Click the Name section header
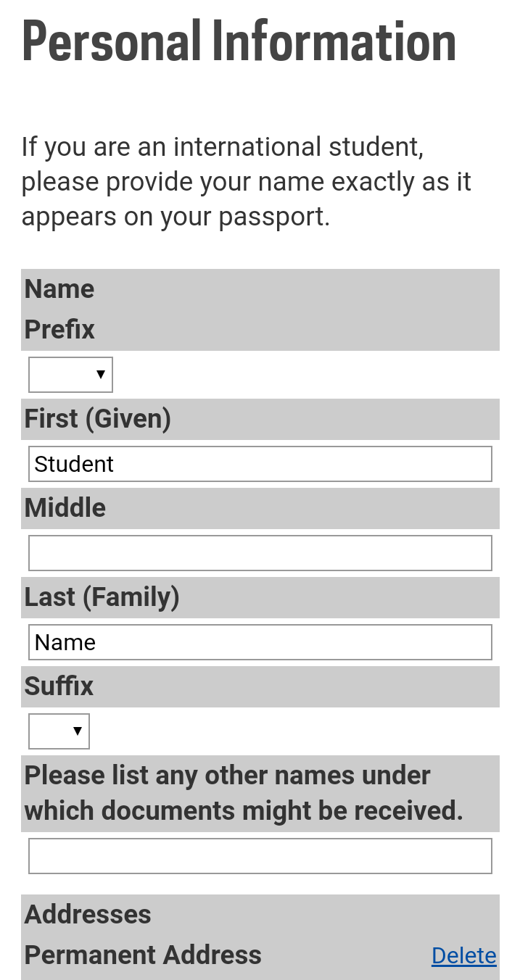The width and height of the screenshot is (520, 980). click(x=59, y=288)
